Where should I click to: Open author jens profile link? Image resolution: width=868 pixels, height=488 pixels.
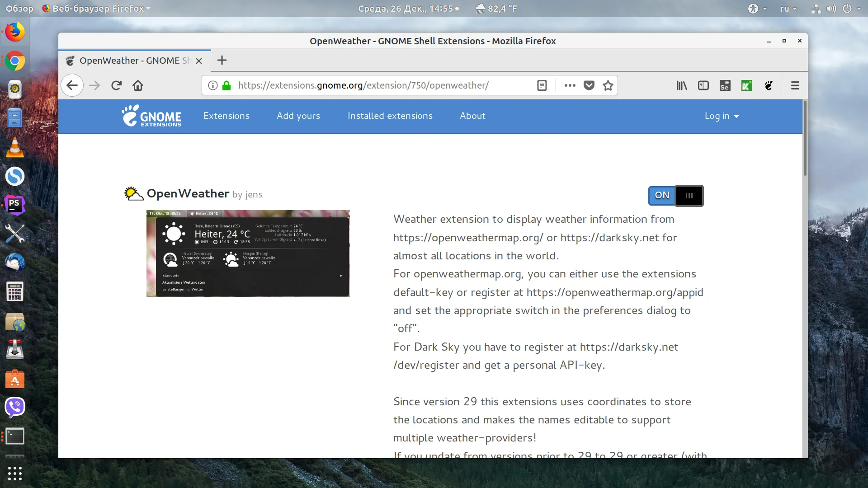point(254,195)
